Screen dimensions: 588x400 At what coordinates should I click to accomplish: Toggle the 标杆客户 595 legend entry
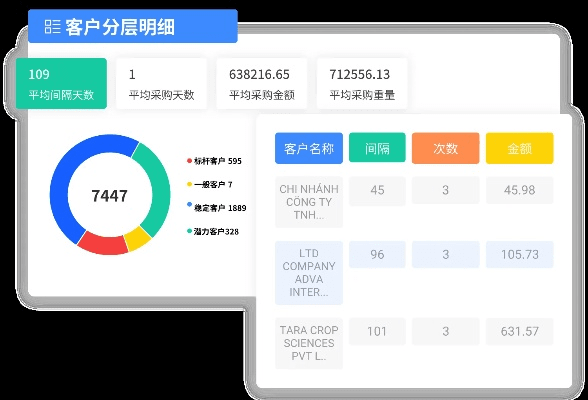(214, 161)
